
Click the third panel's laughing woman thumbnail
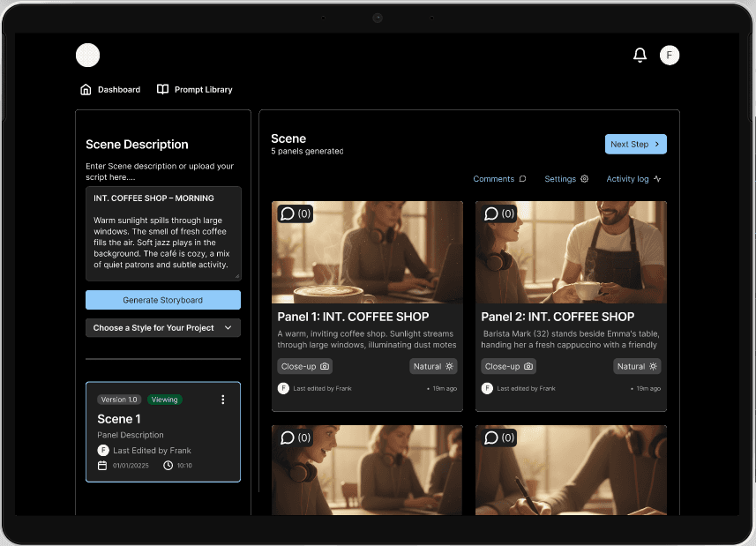coord(367,470)
